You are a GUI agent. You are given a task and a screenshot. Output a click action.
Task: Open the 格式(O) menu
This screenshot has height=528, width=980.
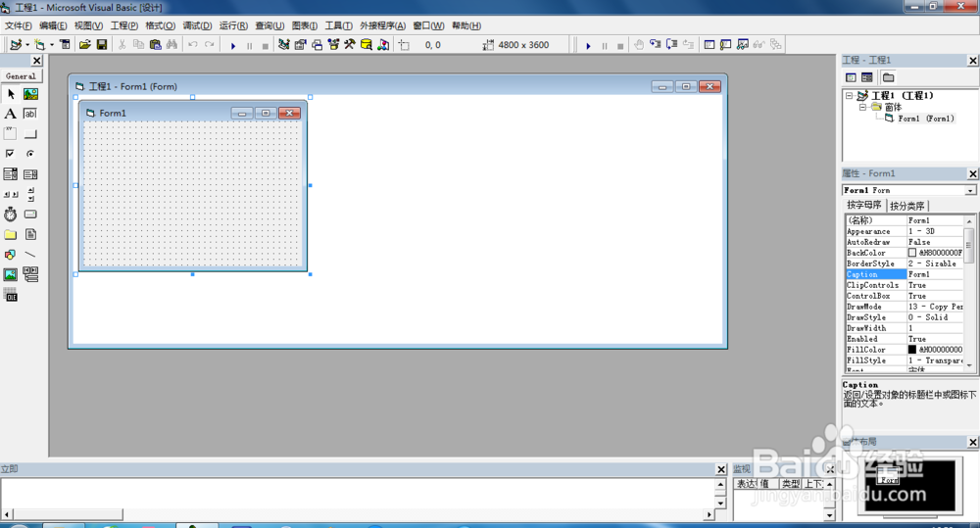pos(160,25)
